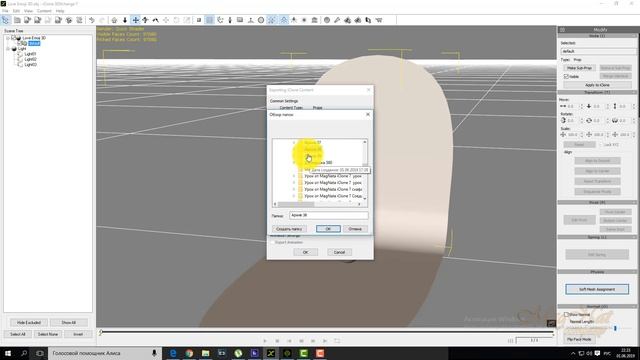Open the Content menu

(44, 11)
